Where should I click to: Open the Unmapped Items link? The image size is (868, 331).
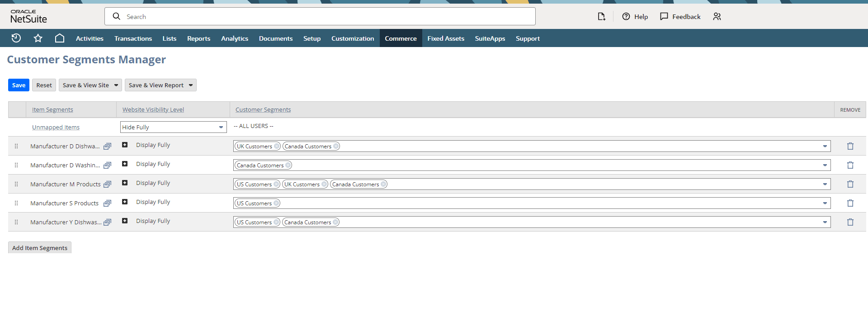[56, 127]
